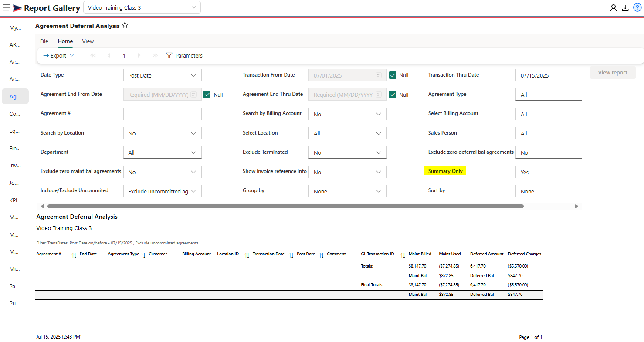Open calendar for Agreement End Thru Date
644x342 pixels.
pos(379,95)
